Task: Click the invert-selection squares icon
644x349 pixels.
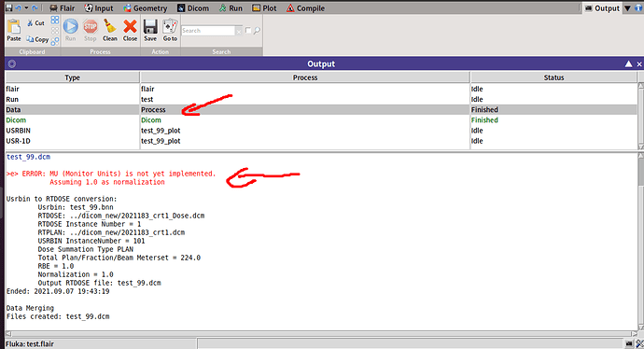Action: tap(55, 41)
